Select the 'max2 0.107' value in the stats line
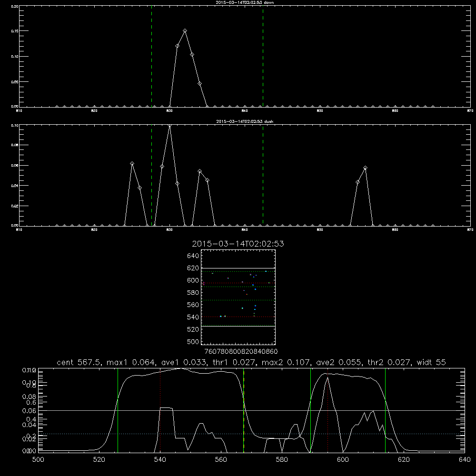Viewport: 476px width, 476px height. click(x=286, y=362)
